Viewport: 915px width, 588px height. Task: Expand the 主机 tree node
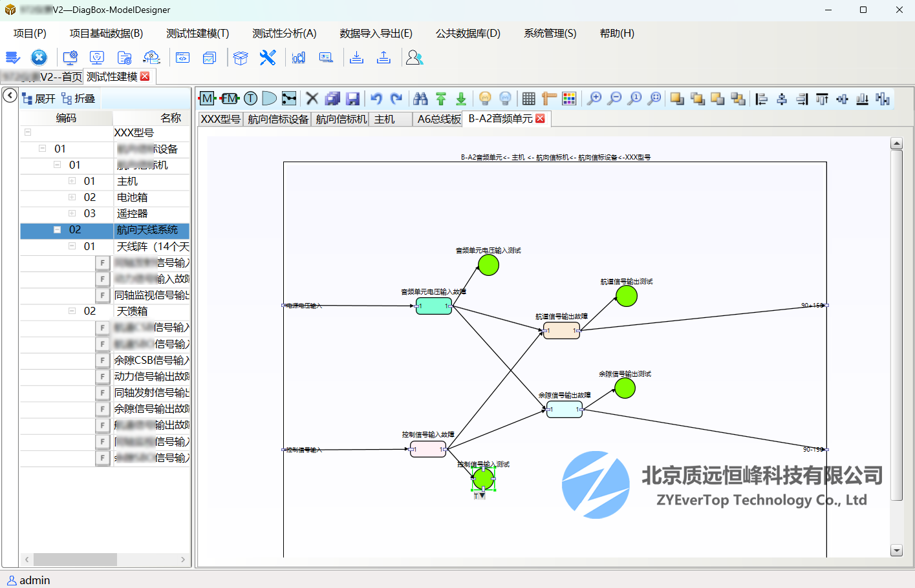[x=72, y=181]
